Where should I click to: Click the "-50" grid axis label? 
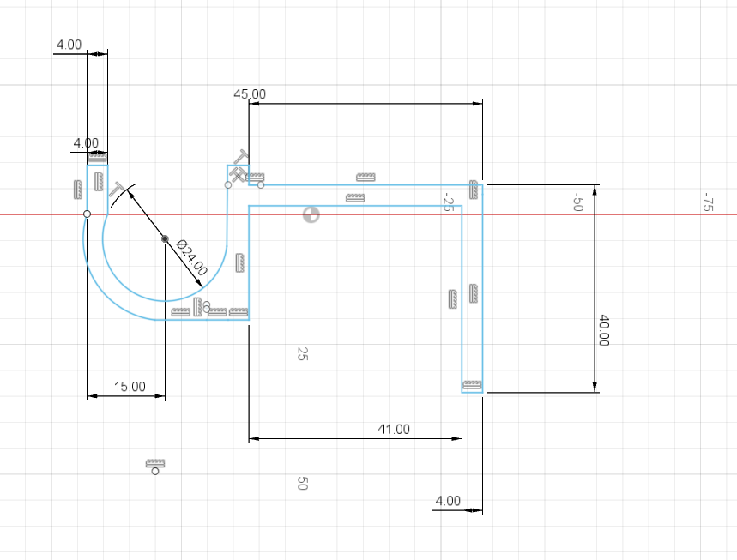(x=577, y=202)
